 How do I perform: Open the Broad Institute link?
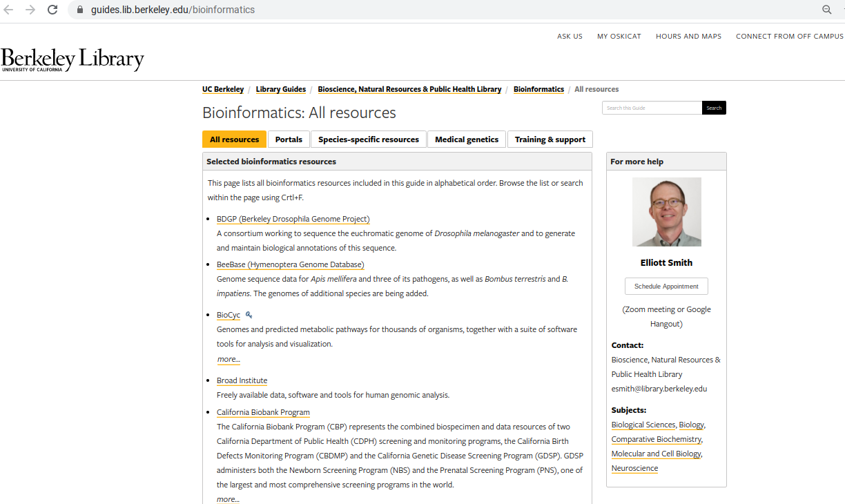[242, 380]
